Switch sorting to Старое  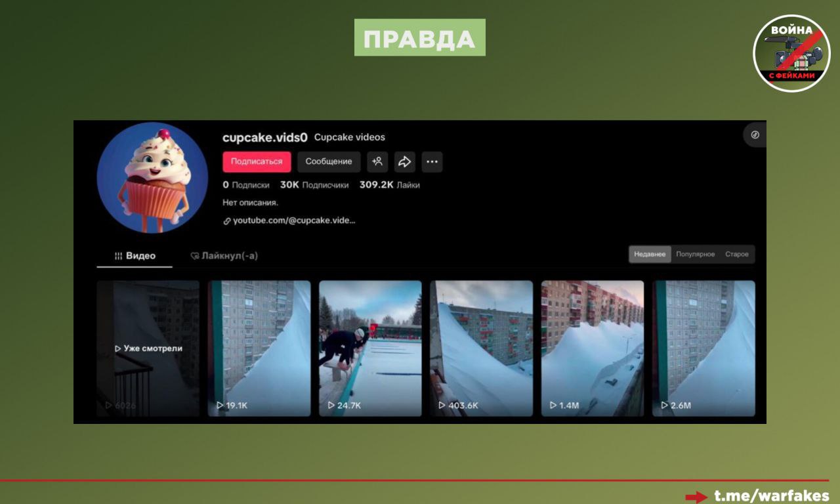(736, 255)
